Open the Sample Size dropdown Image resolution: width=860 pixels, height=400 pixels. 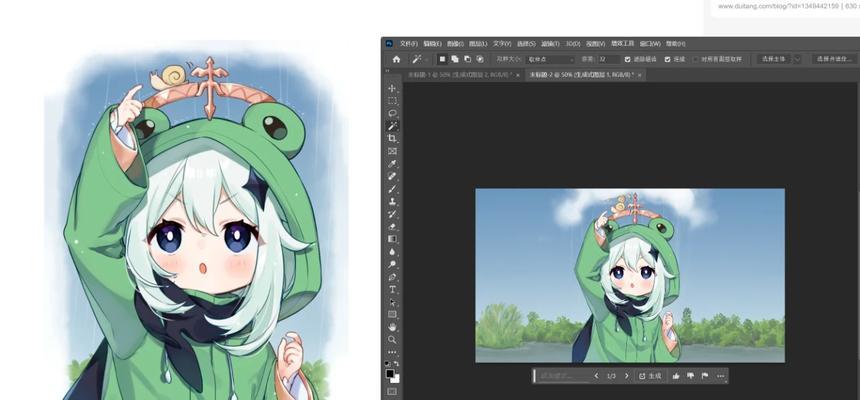pyautogui.click(x=550, y=59)
